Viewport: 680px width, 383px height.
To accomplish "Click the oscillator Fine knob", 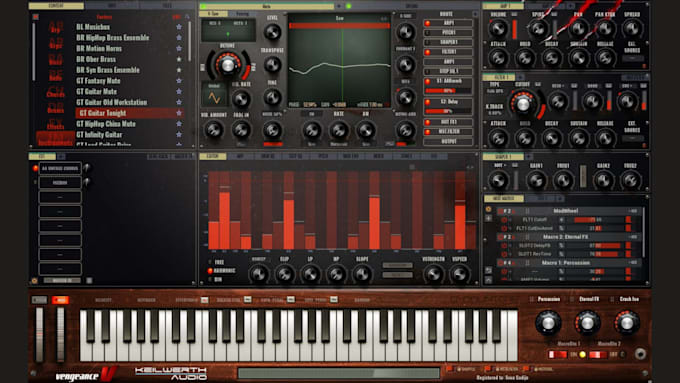I will tap(272, 97).
